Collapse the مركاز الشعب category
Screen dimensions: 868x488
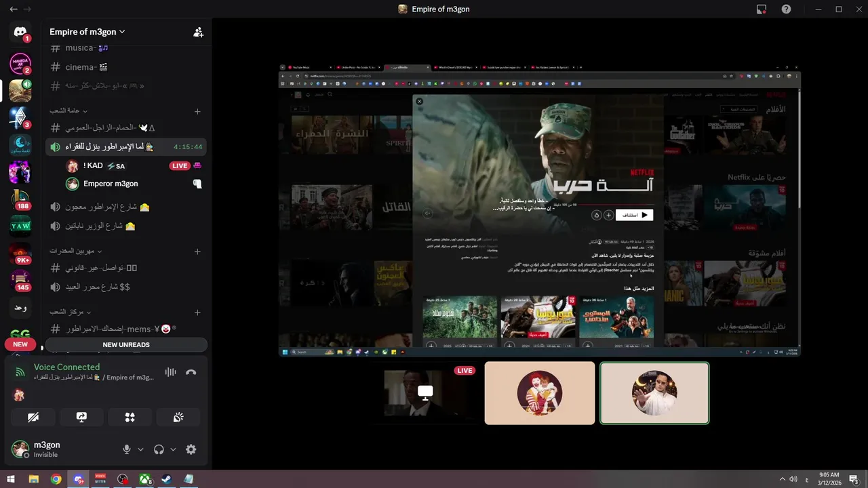click(71, 312)
